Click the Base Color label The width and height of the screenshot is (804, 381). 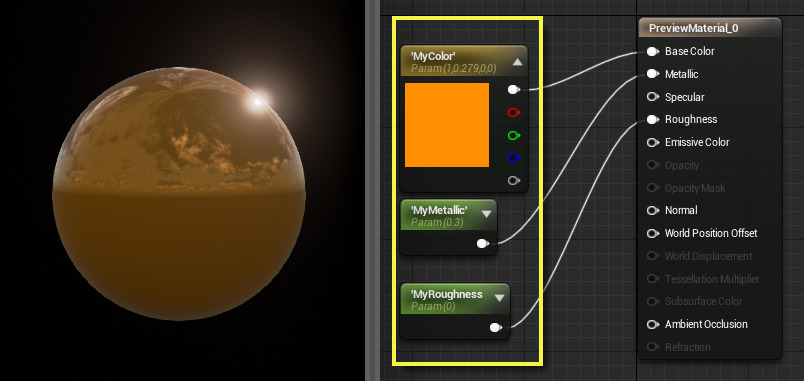pos(690,51)
